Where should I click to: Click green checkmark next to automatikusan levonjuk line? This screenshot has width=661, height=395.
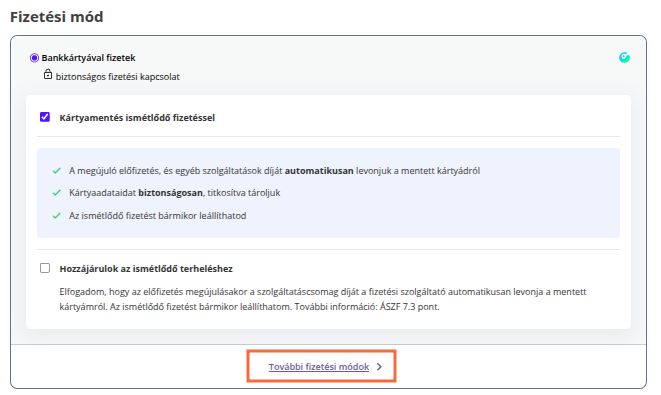pyautogui.click(x=56, y=171)
